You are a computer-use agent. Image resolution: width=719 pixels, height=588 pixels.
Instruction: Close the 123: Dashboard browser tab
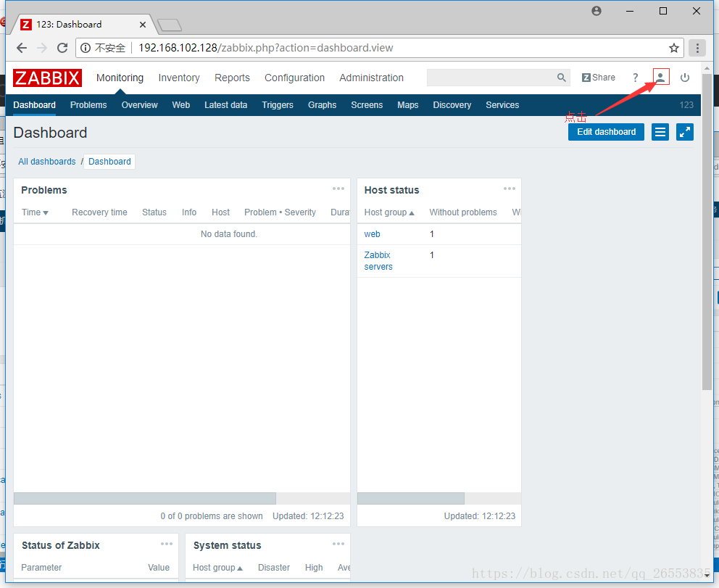[x=143, y=25]
